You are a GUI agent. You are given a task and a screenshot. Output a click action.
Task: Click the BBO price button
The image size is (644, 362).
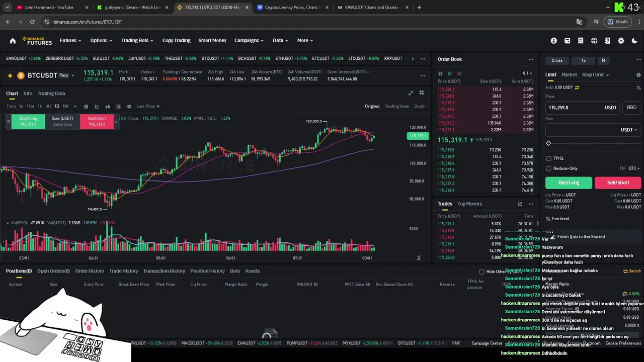click(x=631, y=107)
